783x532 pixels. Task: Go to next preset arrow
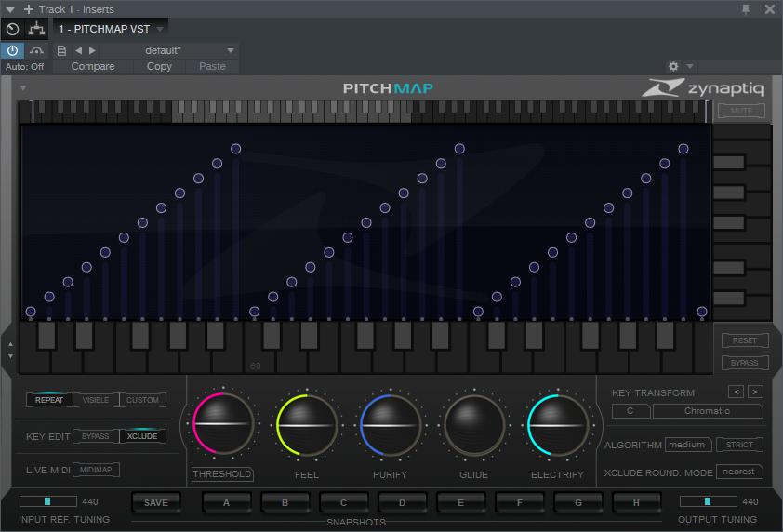[x=92, y=50]
